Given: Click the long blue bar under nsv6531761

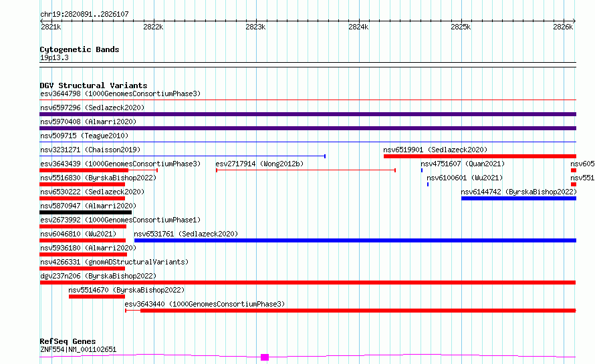Looking at the screenshot, I should tap(355, 240).
